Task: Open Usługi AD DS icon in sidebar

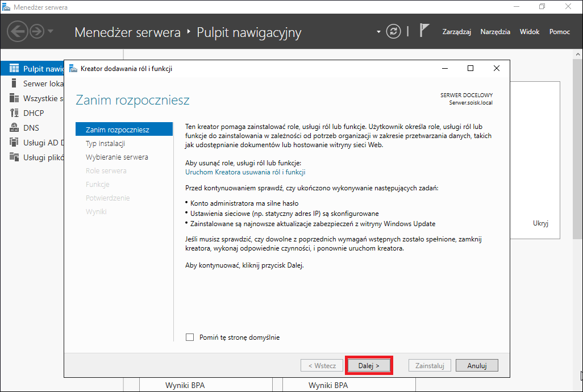Action: tap(14, 142)
